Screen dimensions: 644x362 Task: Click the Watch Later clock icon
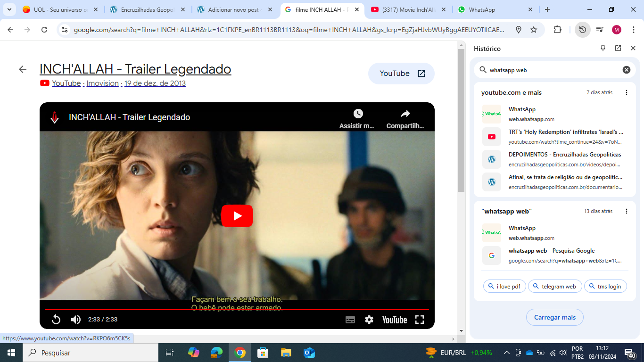click(x=358, y=114)
